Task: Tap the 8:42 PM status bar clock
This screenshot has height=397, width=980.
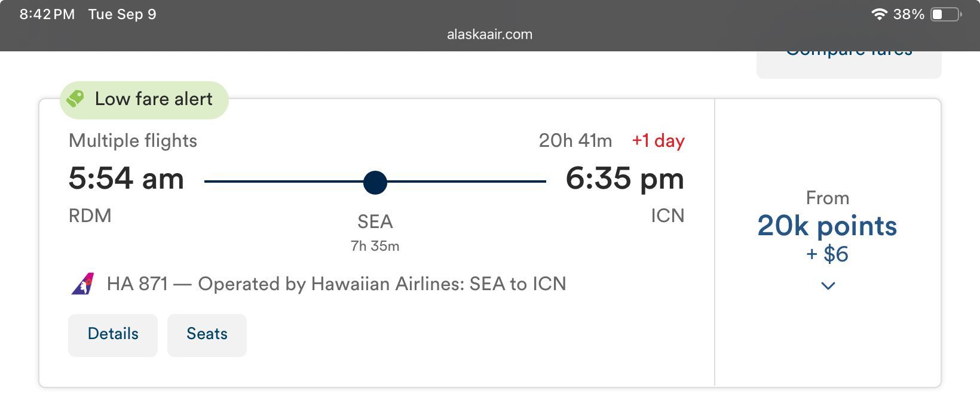Action: (x=47, y=14)
